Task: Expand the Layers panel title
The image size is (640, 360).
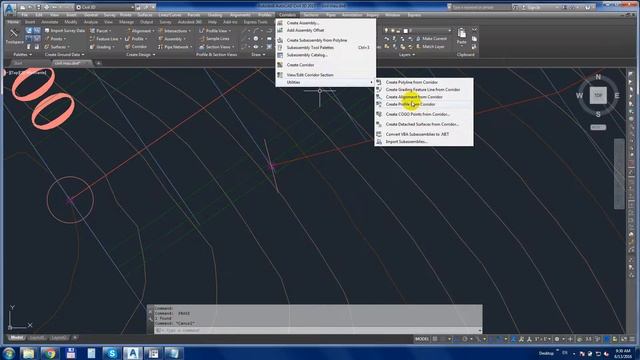Action: click(407, 54)
